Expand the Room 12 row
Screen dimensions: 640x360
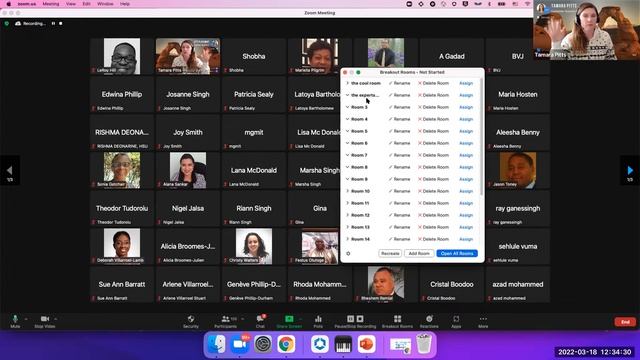click(347, 215)
